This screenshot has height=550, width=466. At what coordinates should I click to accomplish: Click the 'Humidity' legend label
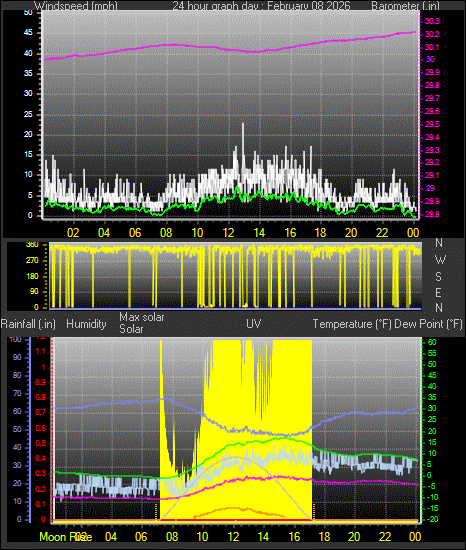86,324
